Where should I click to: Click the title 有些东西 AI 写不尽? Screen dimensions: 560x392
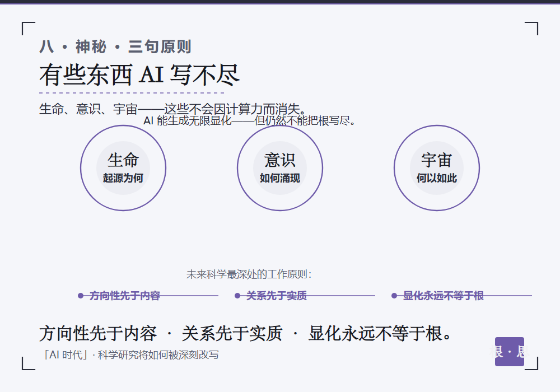click(x=139, y=75)
